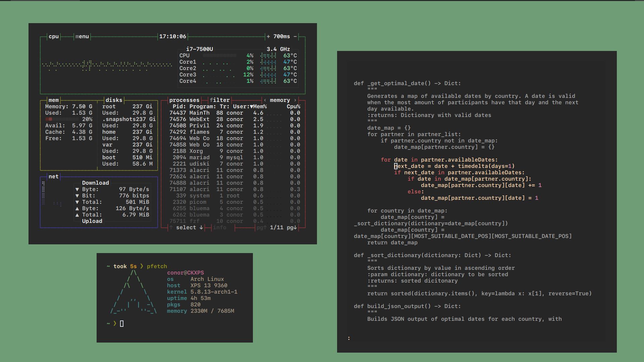
Task: Select the processes panel label
Action: [x=185, y=100]
